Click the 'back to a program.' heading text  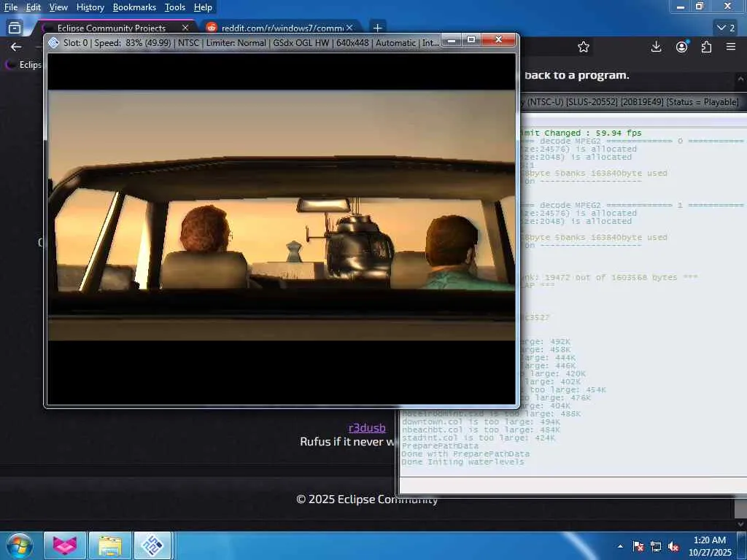click(576, 75)
